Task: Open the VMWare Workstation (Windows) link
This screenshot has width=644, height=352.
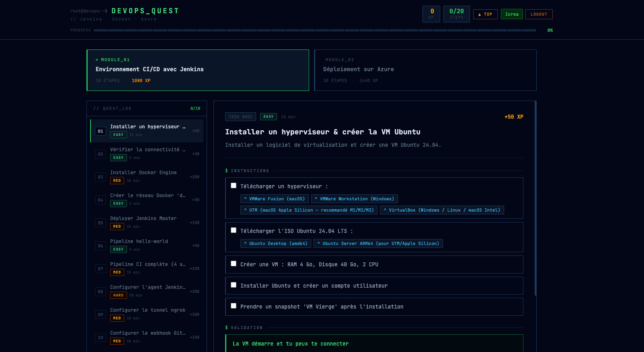Action: click(355, 199)
